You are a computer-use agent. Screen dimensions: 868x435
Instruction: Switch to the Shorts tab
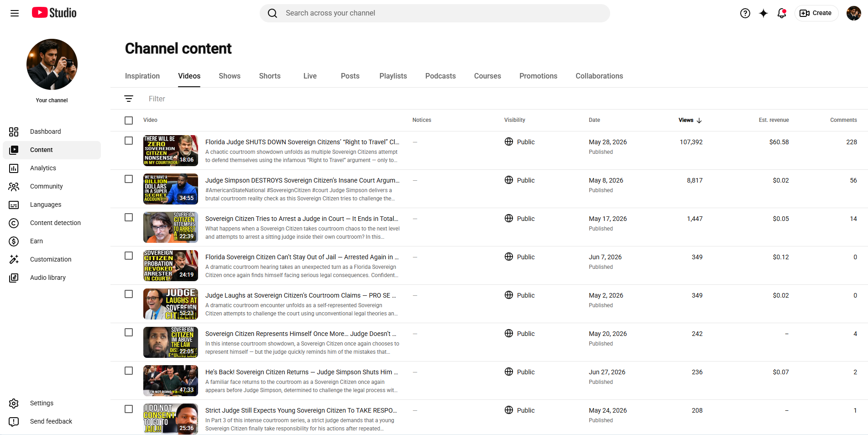(270, 76)
